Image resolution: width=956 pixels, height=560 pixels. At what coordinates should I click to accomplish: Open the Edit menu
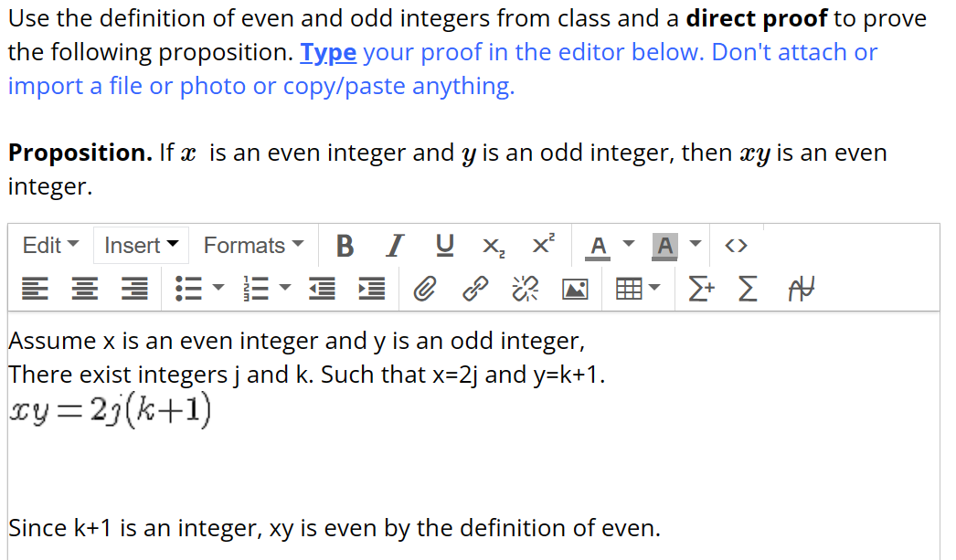[50, 245]
